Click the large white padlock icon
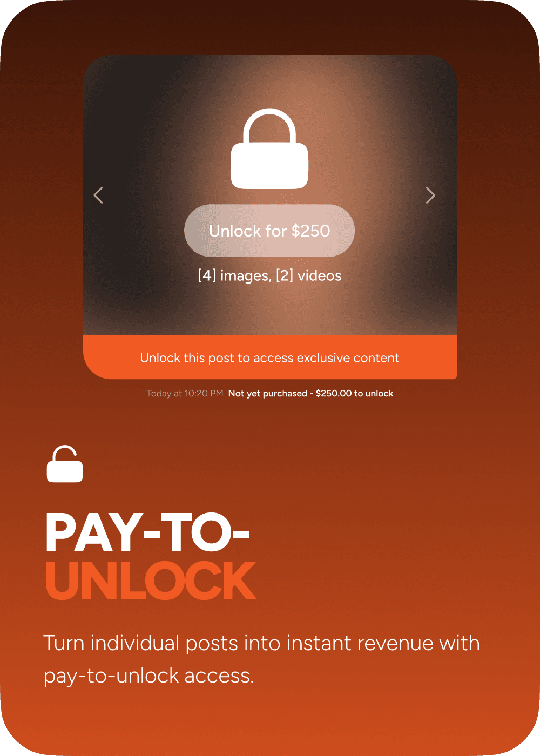540x756 pixels. [269, 148]
